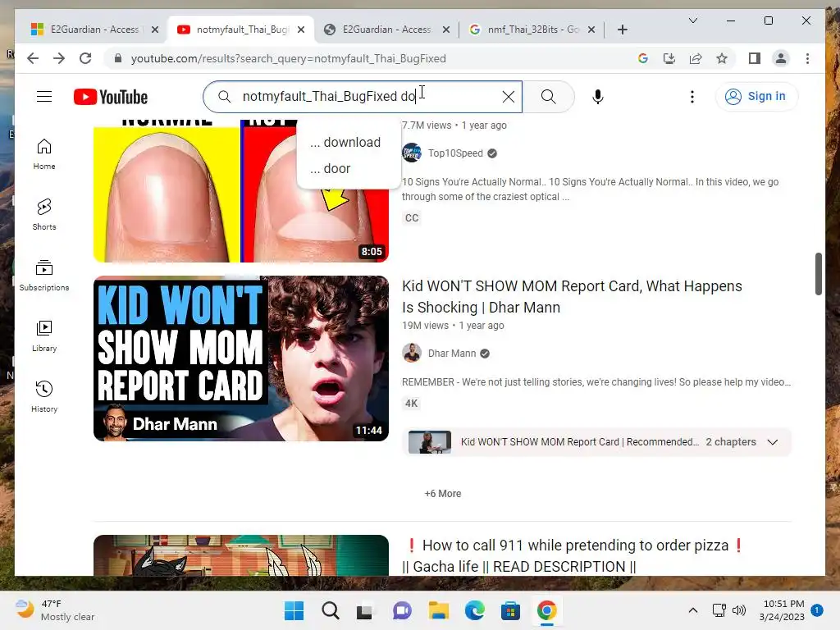The width and height of the screenshot is (840, 630).
Task: Open Home in the YouTube sidebar
Action: pyautogui.click(x=44, y=154)
